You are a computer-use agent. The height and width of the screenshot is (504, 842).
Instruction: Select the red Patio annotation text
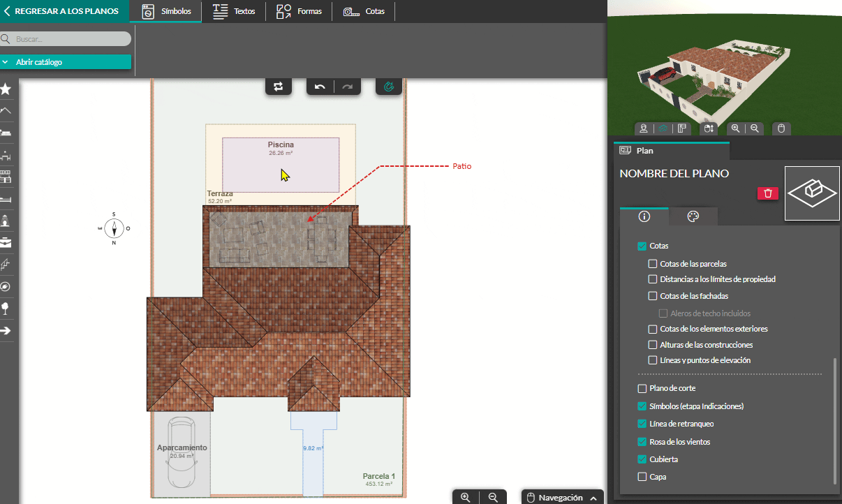tap(462, 167)
